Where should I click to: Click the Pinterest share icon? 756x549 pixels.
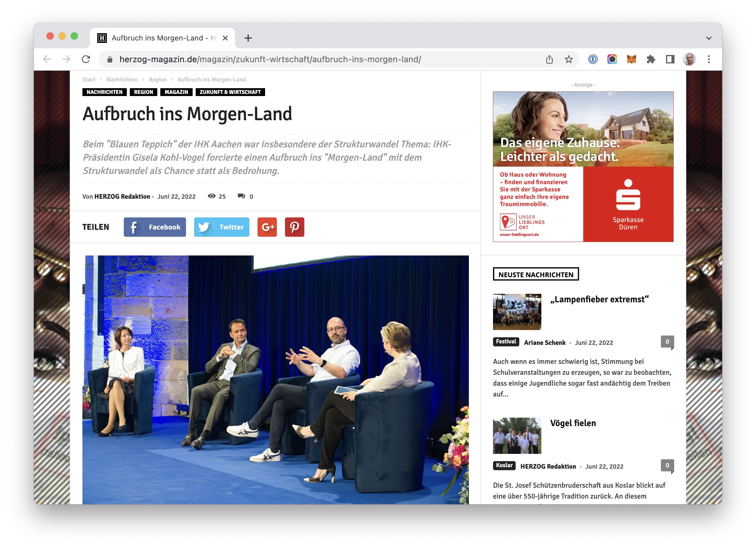tap(294, 227)
